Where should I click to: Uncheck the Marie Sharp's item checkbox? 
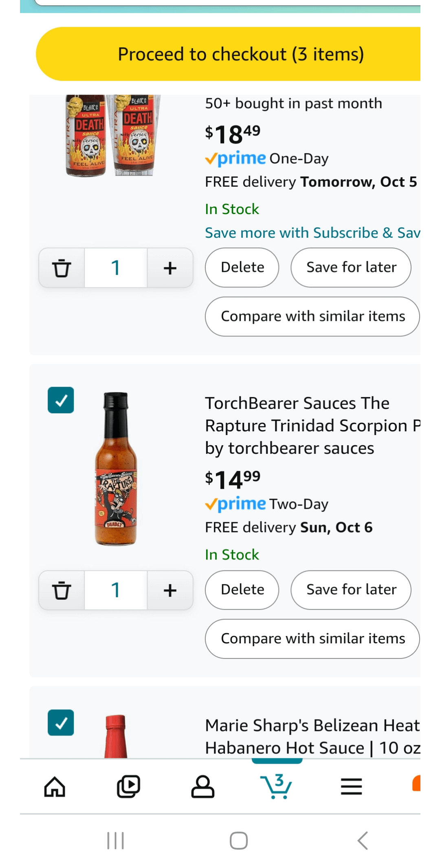[x=61, y=722]
